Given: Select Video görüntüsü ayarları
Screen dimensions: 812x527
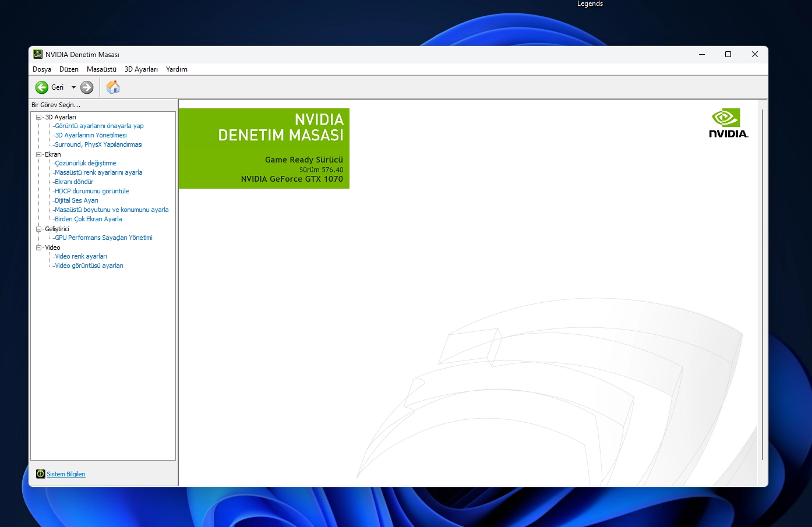Looking at the screenshot, I should [89, 266].
